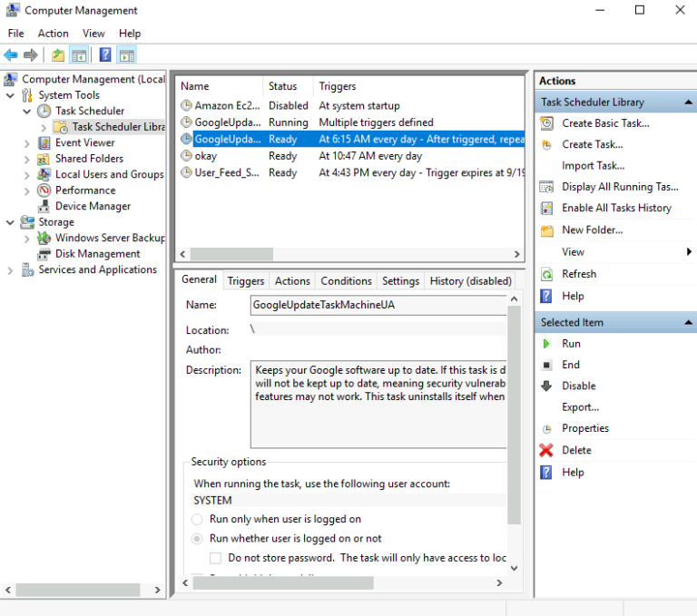Open Device Manager in the tree
This screenshot has height=616, width=697.
coord(93,206)
